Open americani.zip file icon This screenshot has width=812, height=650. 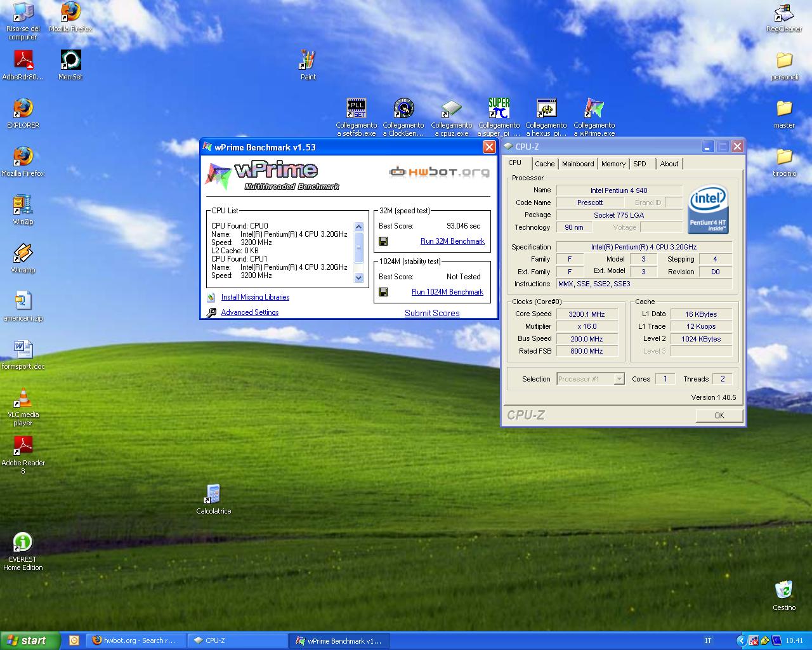(23, 307)
